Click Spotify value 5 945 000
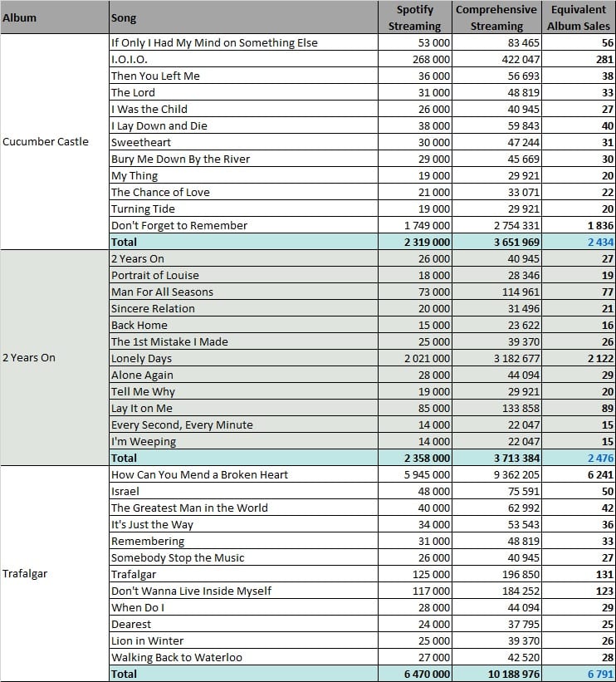The image size is (616, 682). click(415, 474)
